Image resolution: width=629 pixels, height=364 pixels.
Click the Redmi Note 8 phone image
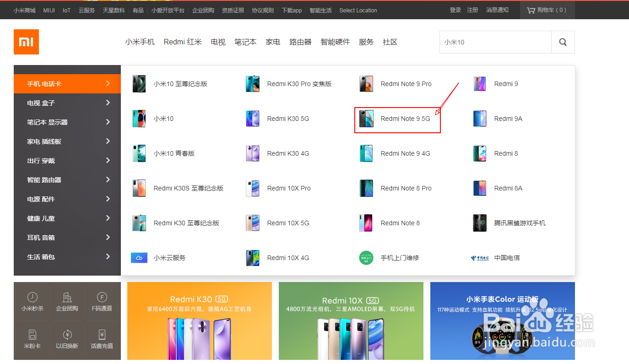366,223
